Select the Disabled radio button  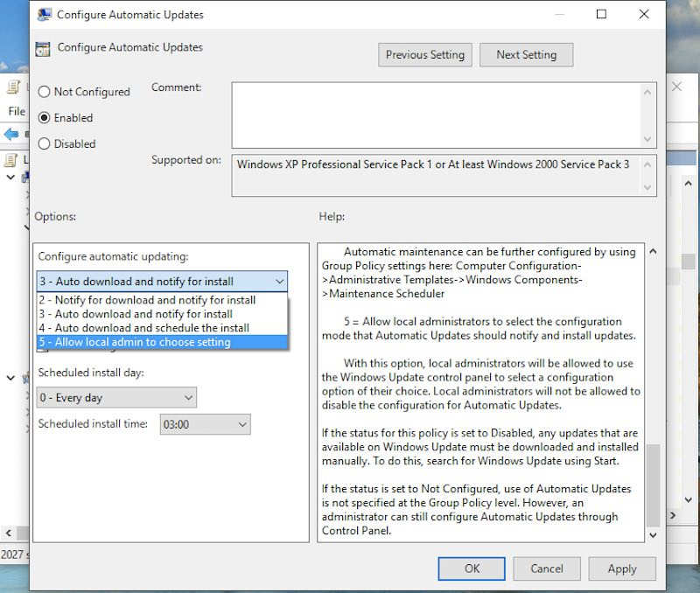click(43, 143)
